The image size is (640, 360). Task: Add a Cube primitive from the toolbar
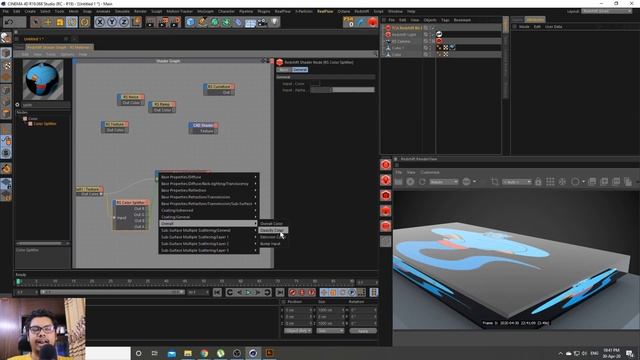pos(191,22)
